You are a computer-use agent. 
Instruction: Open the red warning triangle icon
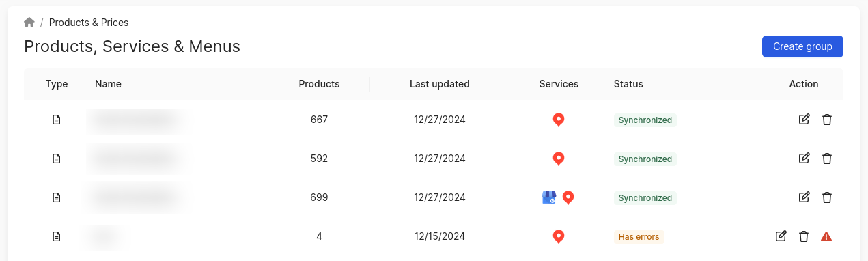pos(826,236)
